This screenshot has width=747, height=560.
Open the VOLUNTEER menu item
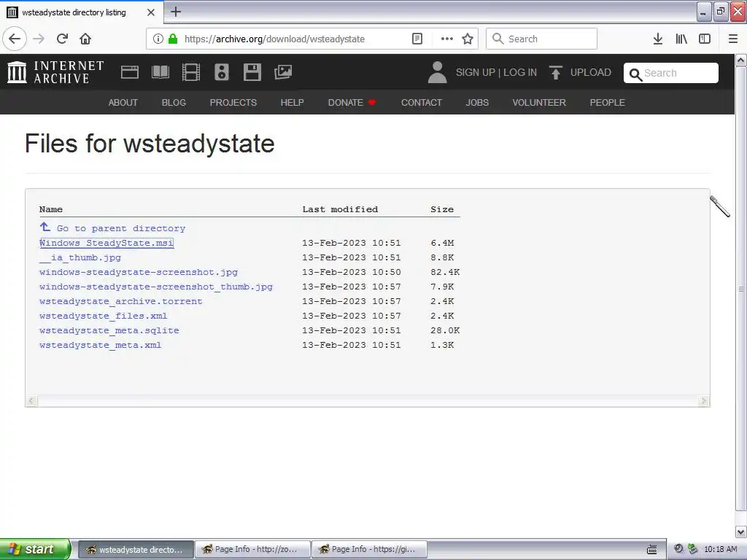(x=539, y=102)
